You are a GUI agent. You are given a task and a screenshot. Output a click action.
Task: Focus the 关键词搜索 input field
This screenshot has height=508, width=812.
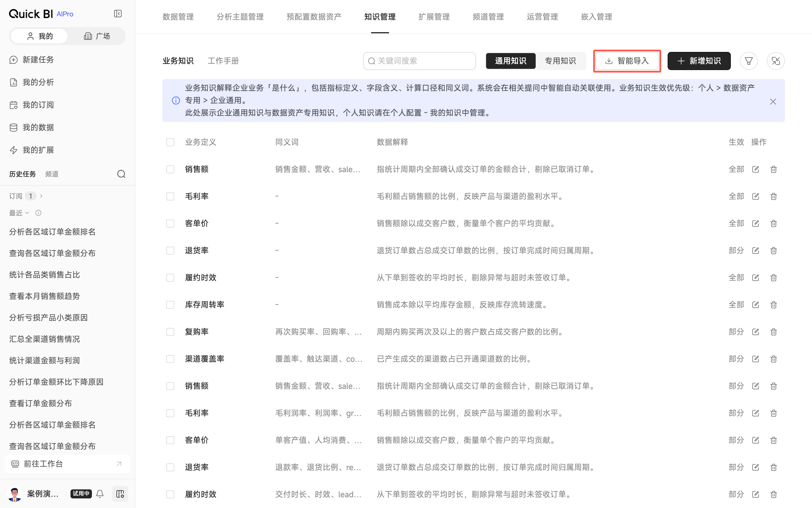pos(419,61)
